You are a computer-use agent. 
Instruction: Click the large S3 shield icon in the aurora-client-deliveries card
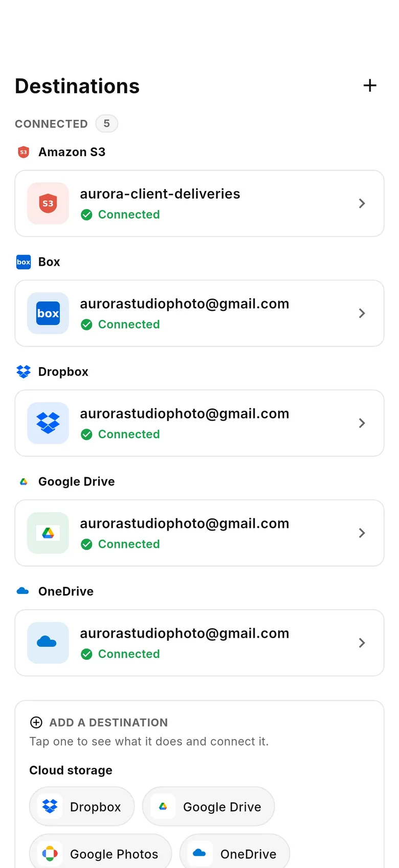pyautogui.click(x=48, y=203)
